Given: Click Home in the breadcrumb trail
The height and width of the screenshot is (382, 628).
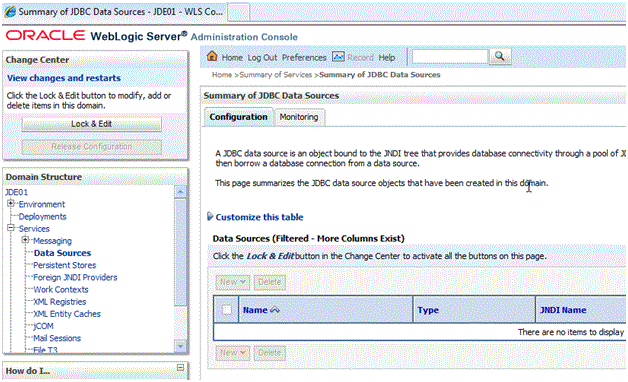Looking at the screenshot, I should pos(222,75).
